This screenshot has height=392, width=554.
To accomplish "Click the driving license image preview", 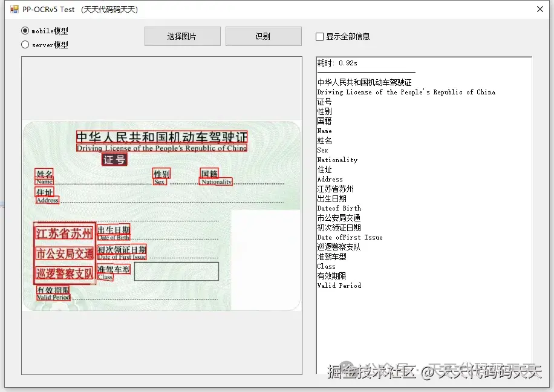I will 161,216.
